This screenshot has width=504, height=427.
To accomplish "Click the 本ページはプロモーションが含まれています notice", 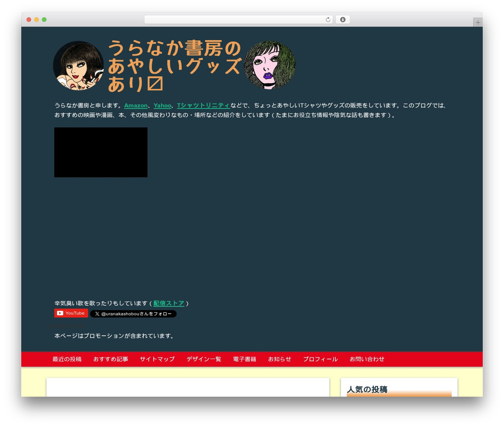I will 115,336.
